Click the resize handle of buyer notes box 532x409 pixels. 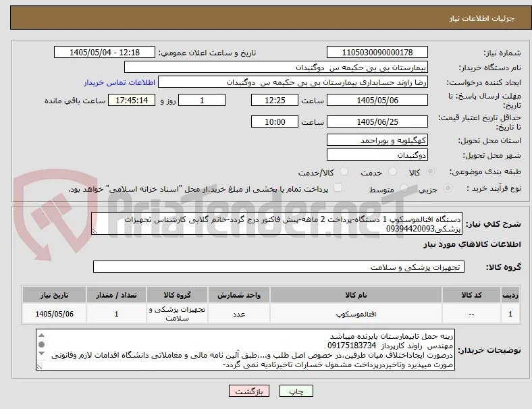point(39,367)
